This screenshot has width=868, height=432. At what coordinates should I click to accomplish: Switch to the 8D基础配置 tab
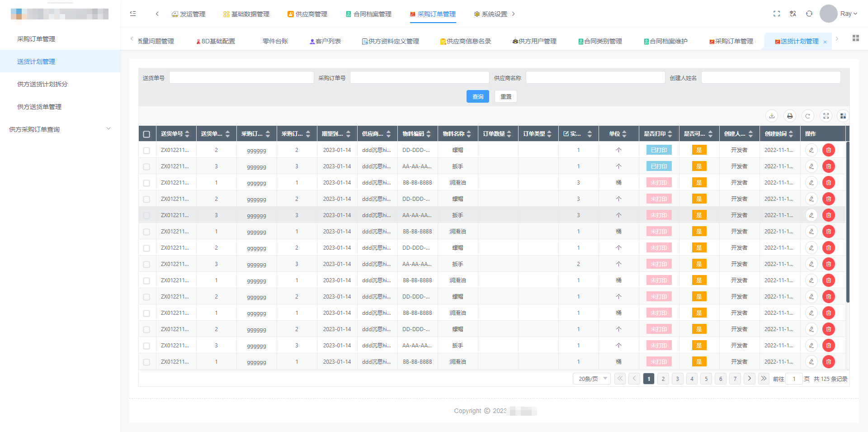coord(215,41)
